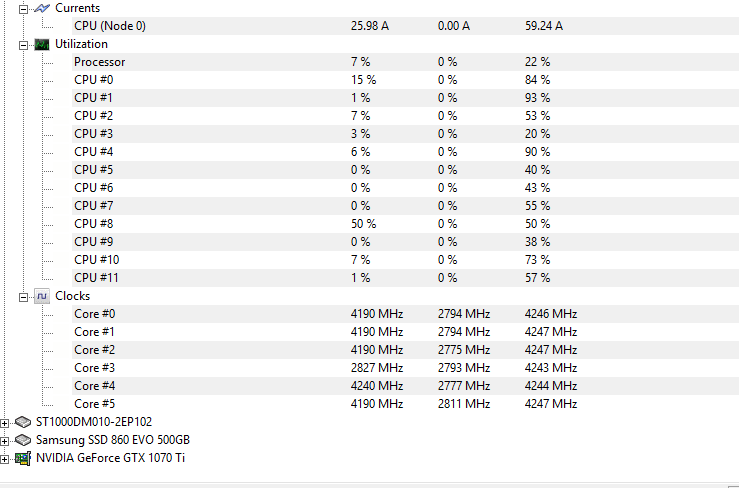Click the Utilization green graph icon
The height and width of the screenshot is (488, 739).
click(42, 44)
